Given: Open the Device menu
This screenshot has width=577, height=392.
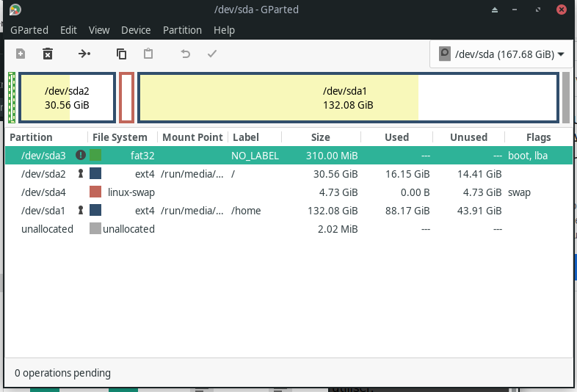Looking at the screenshot, I should click(x=136, y=30).
